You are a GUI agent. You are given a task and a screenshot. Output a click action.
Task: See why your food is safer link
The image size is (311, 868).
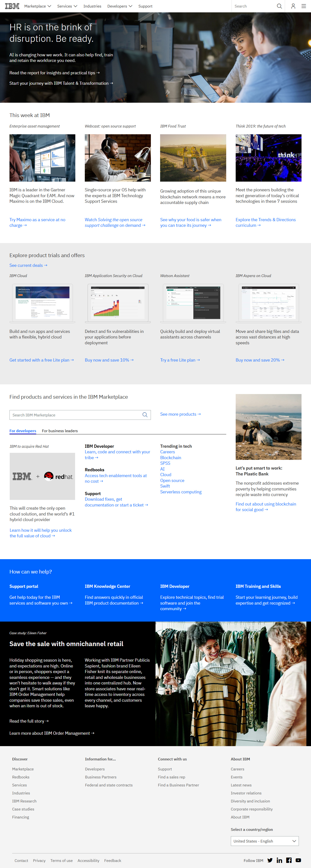pyautogui.click(x=190, y=222)
